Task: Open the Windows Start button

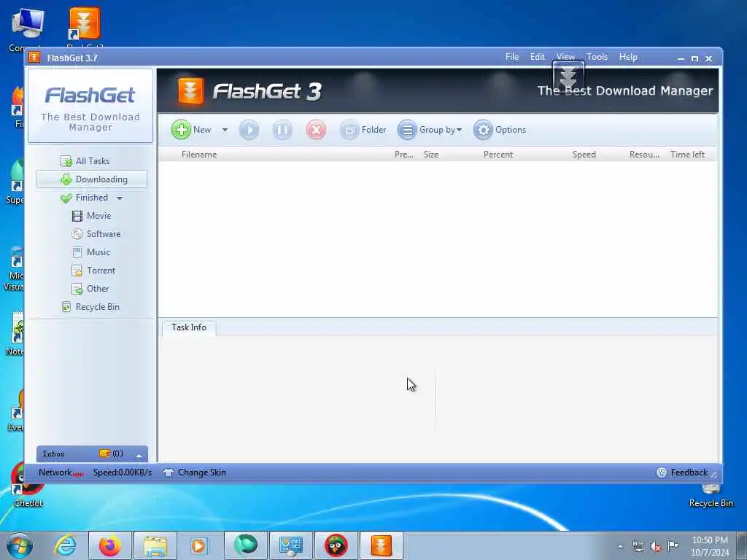Action: [x=20, y=545]
